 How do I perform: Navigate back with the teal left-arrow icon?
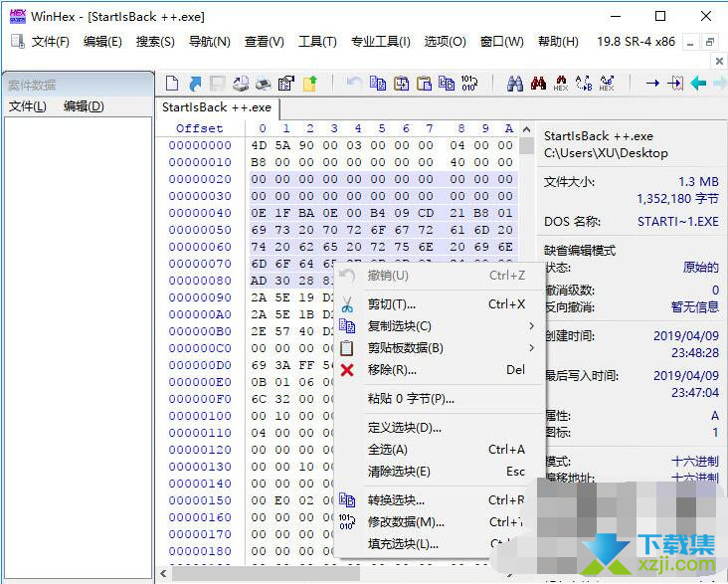point(698,84)
